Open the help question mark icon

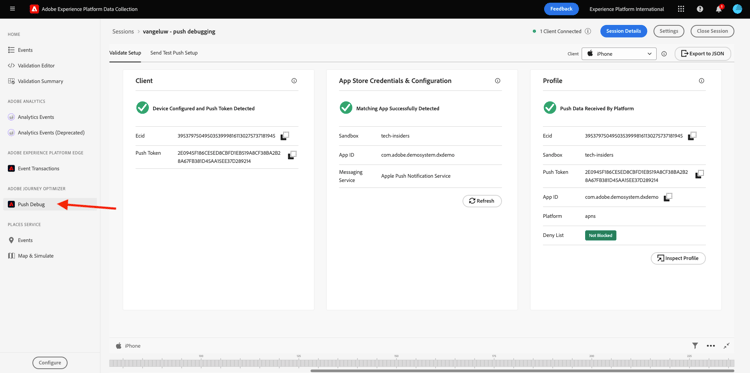click(x=700, y=9)
